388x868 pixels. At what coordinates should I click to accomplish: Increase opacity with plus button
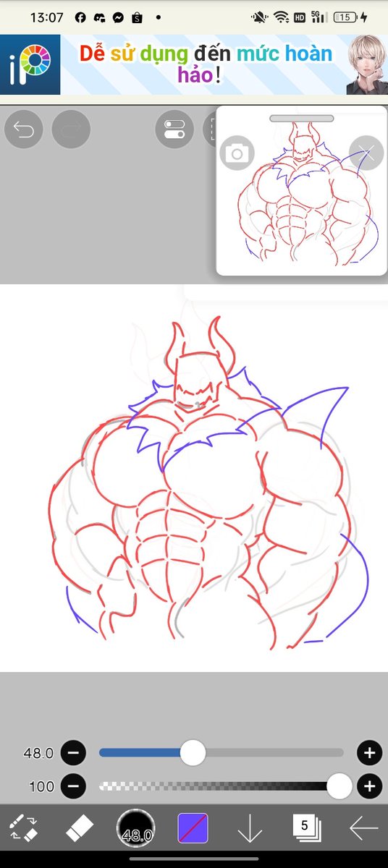pyautogui.click(x=369, y=786)
